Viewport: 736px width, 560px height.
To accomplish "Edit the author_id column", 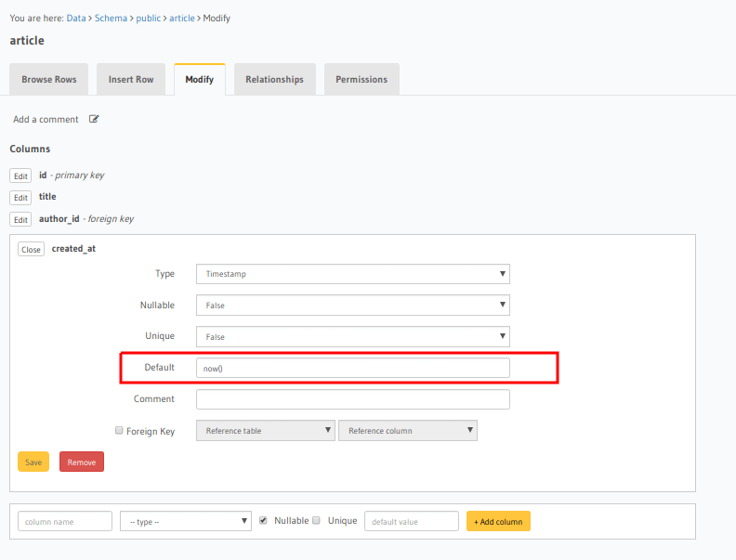I will (x=20, y=219).
